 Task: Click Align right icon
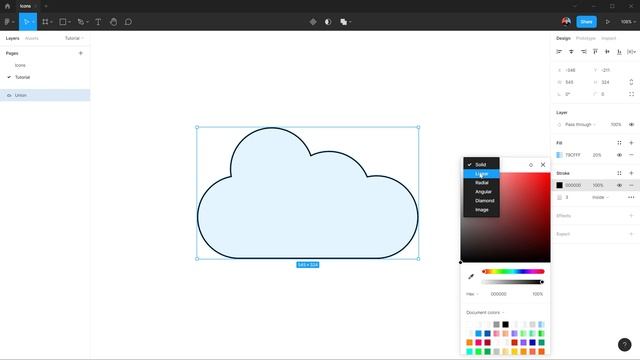click(583, 51)
